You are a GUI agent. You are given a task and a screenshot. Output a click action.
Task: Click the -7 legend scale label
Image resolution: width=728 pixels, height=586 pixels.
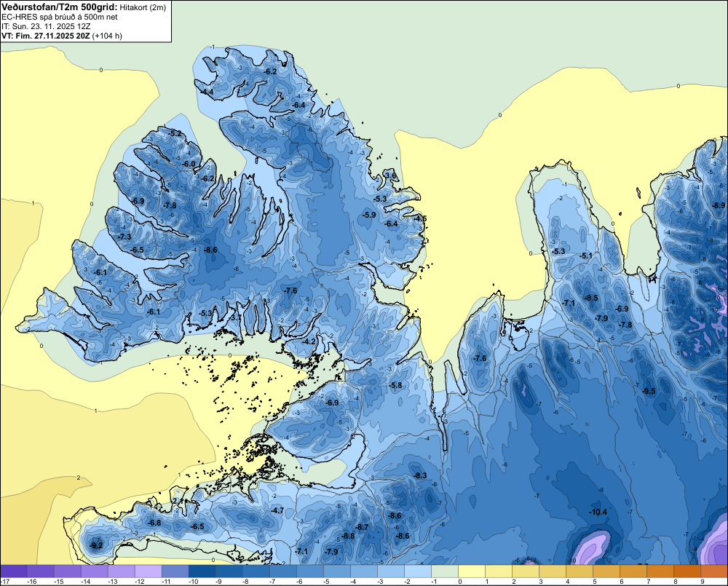pyautogui.click(x=274, y=582)
